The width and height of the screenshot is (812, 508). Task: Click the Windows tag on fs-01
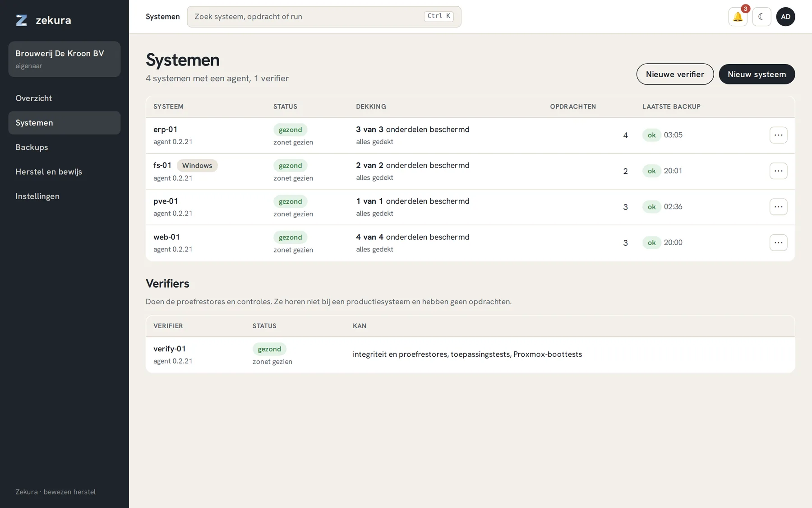click(x=197, y=166)
